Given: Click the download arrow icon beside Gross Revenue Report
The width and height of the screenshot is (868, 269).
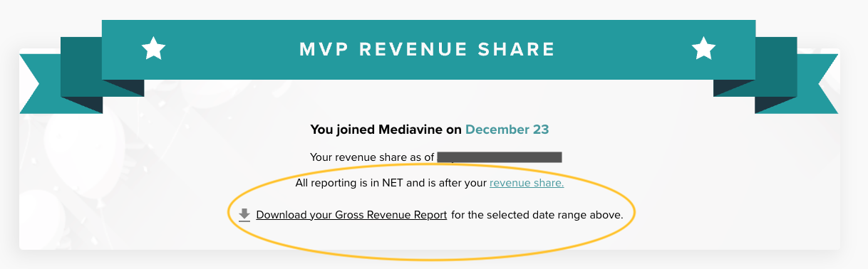Looking at the screenshot, I should pos(244,214).
